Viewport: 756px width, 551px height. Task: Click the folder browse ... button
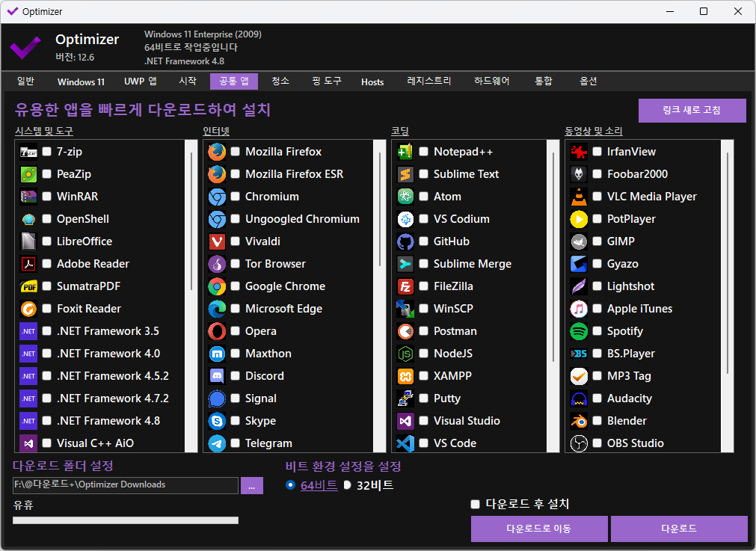click(252, 486)
